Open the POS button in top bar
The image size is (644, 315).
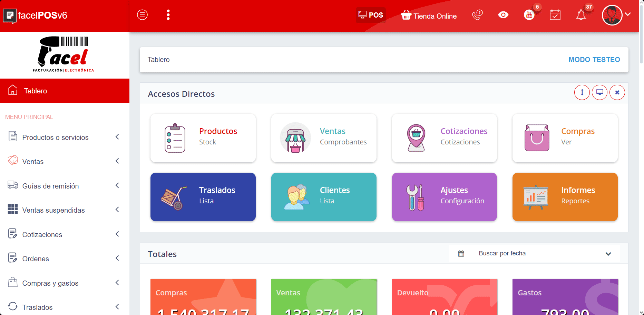pyautogui.click(x=371, y=15)
